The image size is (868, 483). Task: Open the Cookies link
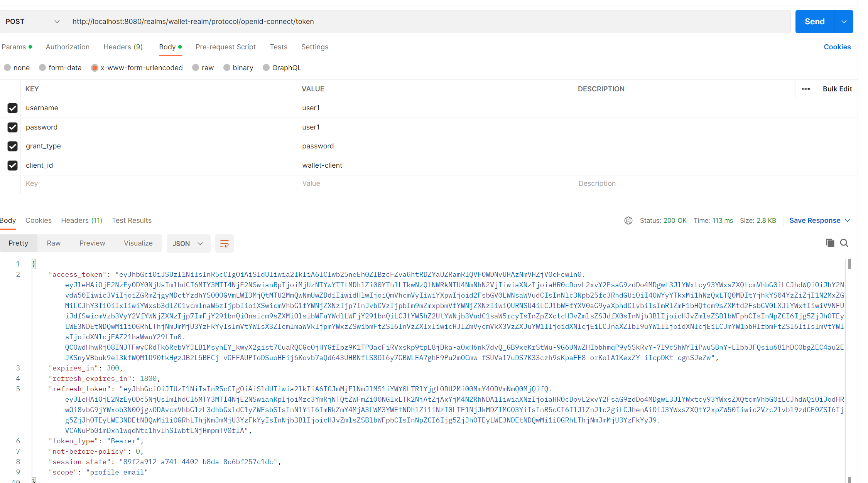click(x=837, y=47)
